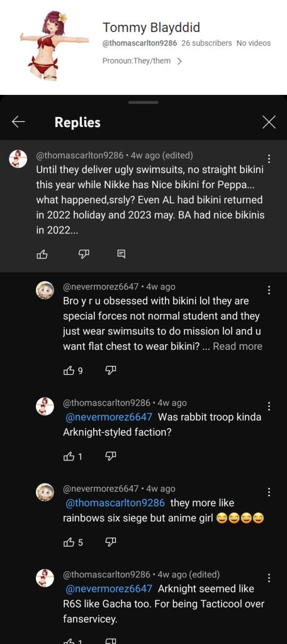Like the top comment about ugly swimsuits

(42, 255)
